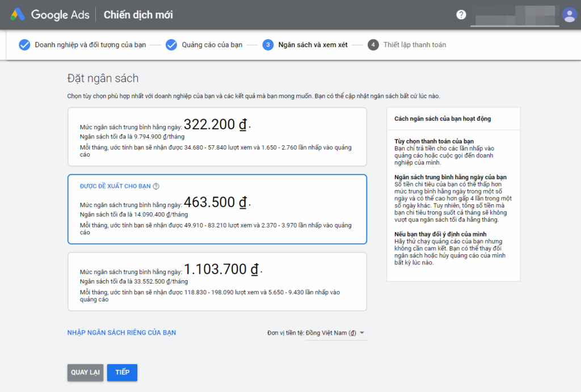Click the step 3 circle icon
The height and width of the screenshot is (392, 581).
pyautogui.click(x=268, y=45)
